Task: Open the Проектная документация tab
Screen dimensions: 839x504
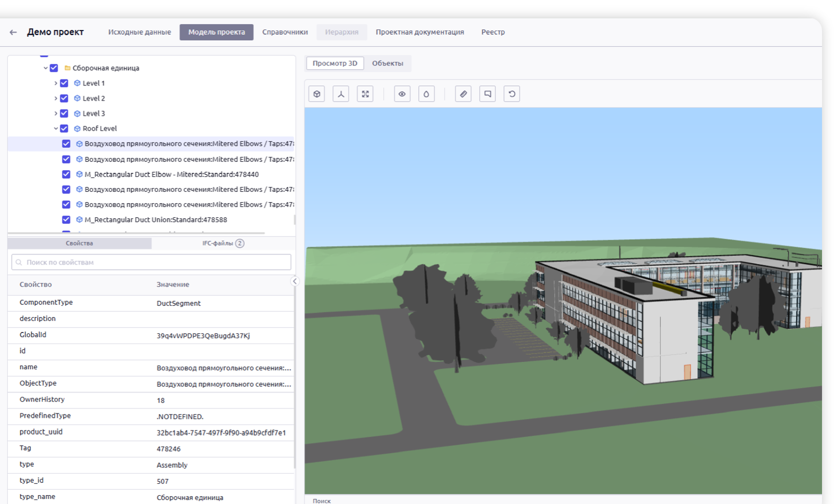Action: pos(420,32)
